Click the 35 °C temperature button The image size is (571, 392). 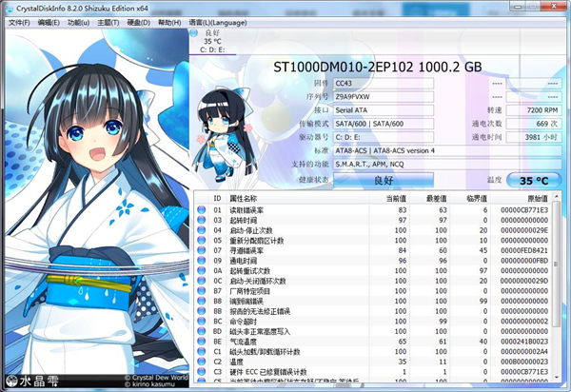(534, 181)
